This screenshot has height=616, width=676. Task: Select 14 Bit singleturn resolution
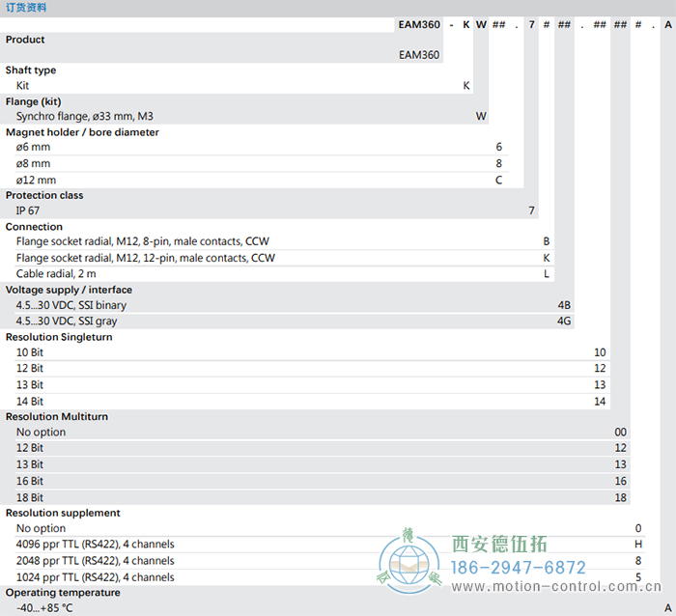click(x=30, y=401)
